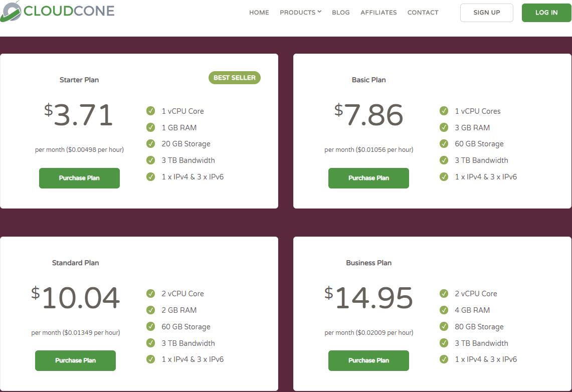Expand the Products dropdown menu
The height and width of the screenshot is (392, 572).
(300, 13)
